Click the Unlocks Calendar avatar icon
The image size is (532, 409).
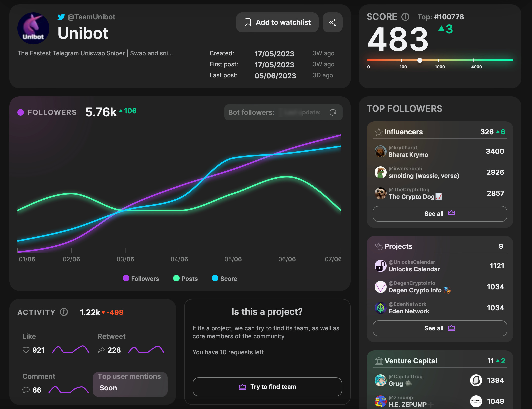[381, 266]
